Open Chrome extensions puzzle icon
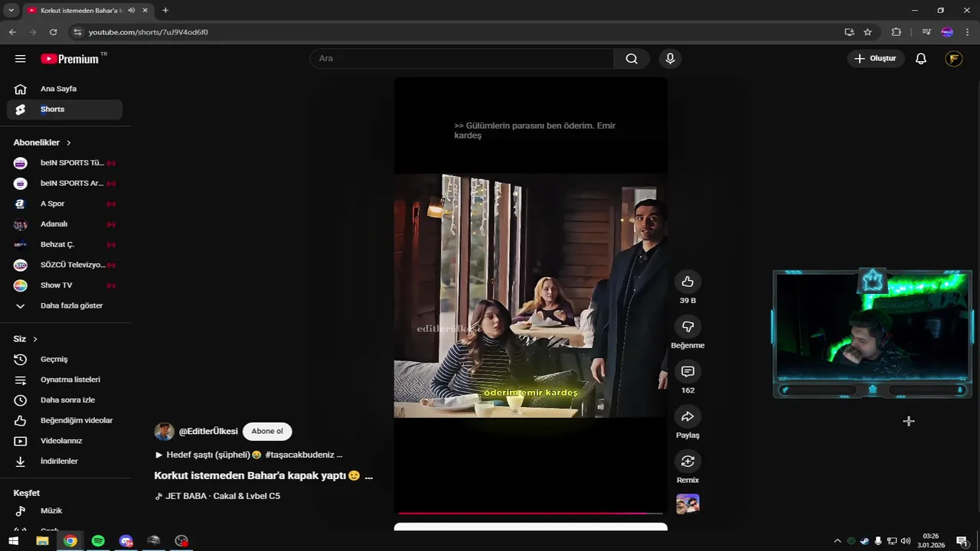The height and width of the screenshot is (551, 980). pos(897,32)
